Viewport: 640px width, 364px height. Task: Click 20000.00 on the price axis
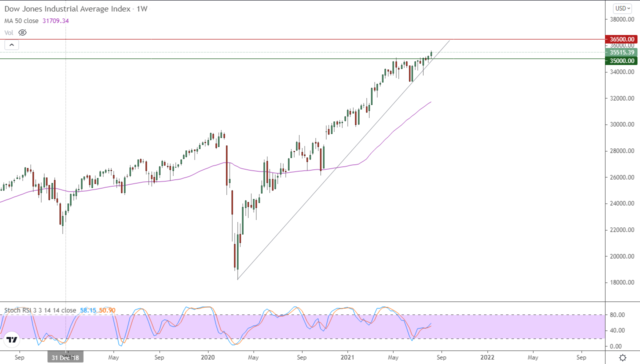(x=621, y=256)
